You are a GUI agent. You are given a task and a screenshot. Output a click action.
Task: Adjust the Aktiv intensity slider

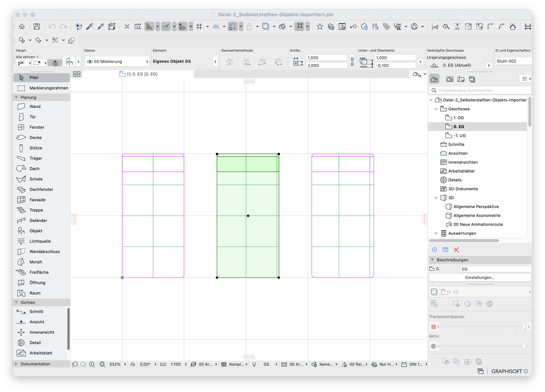(483, 346)
